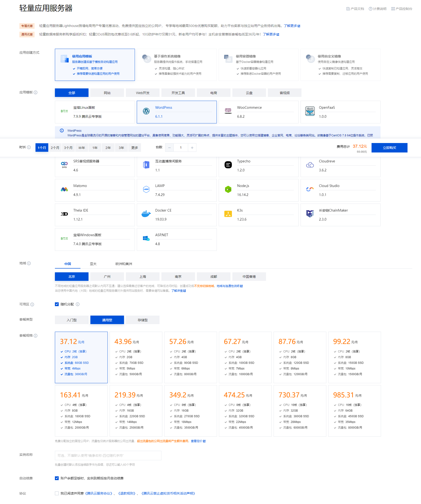Open 了解更多 link in 专属优惠 row
Screen dimensions: 421x504
point(292,26)
